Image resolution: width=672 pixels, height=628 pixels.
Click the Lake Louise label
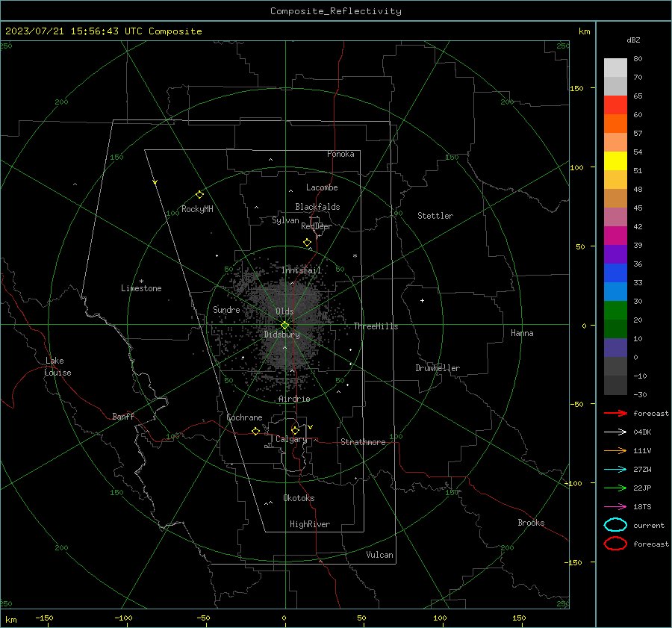click(57, 367)
